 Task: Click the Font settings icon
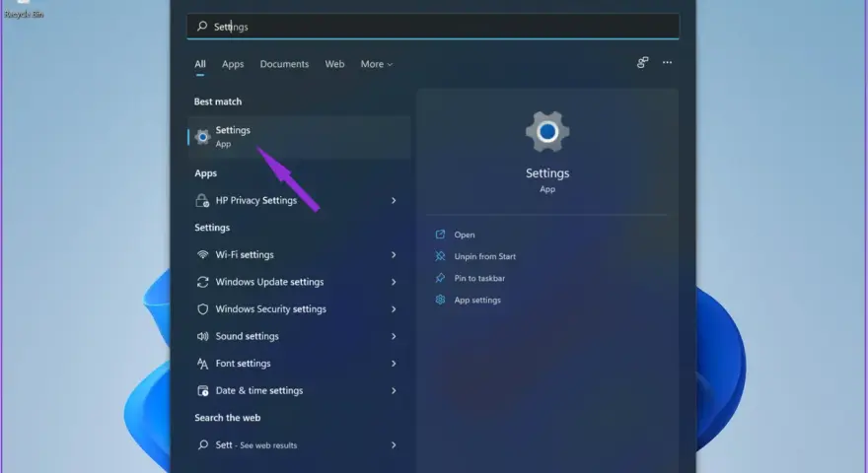pyautogui.click(x=202, y=364)
